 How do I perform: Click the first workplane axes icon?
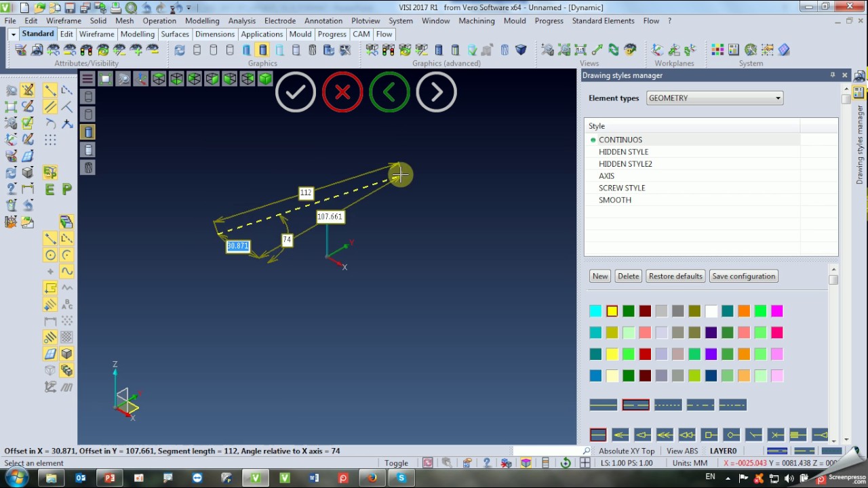pyautogui.click(x=657, y=50)
